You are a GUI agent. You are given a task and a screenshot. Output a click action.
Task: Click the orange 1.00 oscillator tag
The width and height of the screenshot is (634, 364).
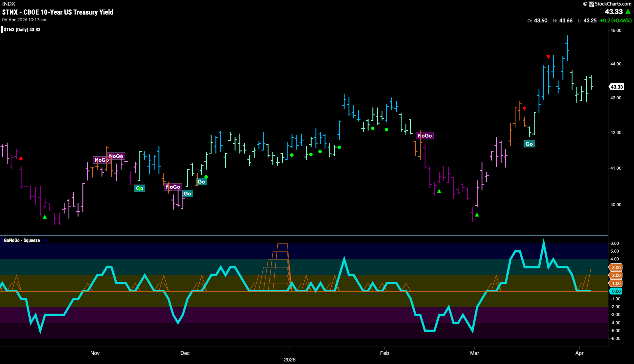click(616, 284)
